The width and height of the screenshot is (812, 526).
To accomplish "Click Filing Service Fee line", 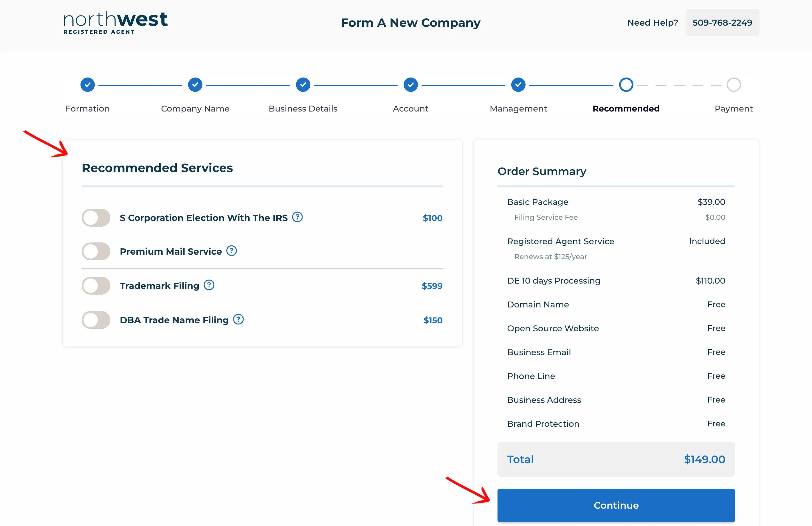I will [546, 217].
